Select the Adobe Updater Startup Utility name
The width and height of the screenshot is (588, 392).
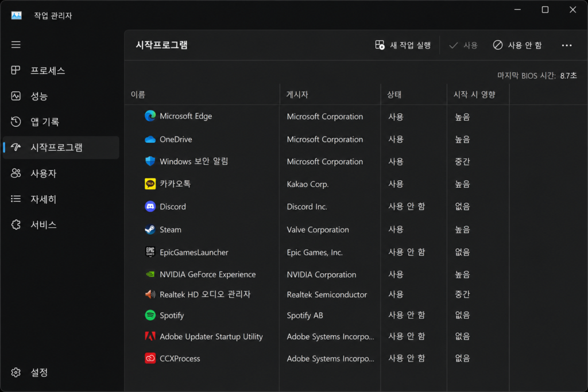click(211, 336)
